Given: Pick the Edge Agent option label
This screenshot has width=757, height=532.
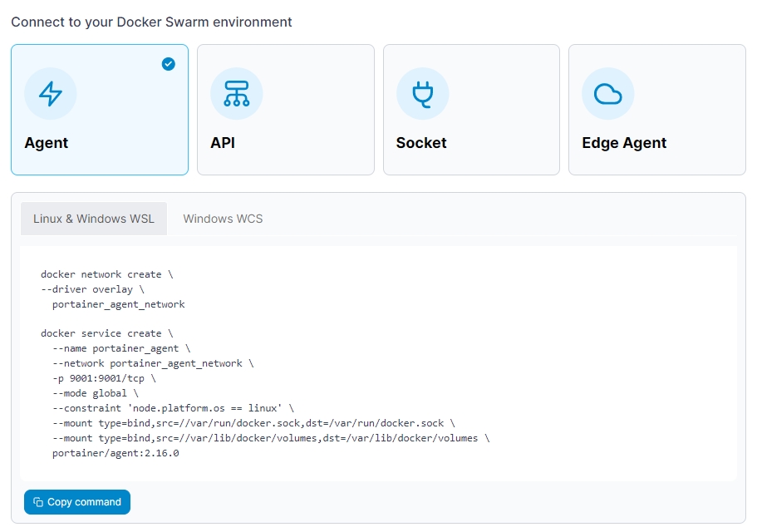Looking at the screenshot, I should 624,143.
